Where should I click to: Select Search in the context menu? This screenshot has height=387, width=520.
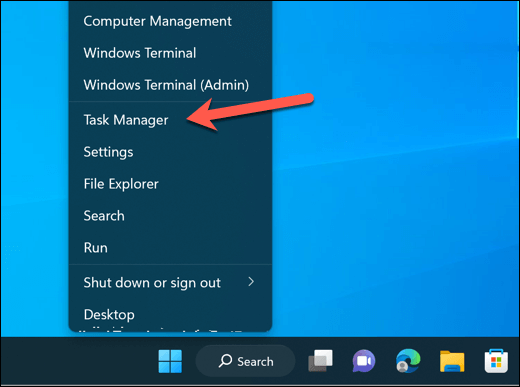tap(170, 216)
